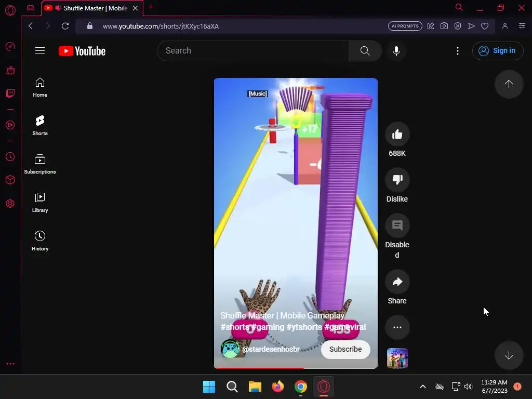Like the short with thumbs up
This screenshot has width=532, height=399.
(397, 135)
